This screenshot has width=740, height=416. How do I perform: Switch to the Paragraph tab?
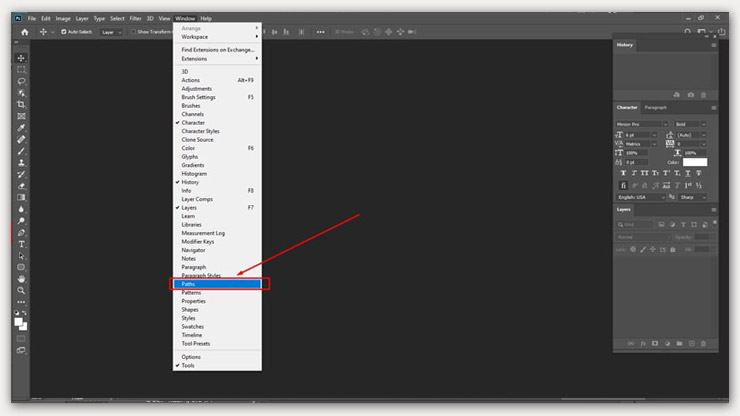click(656, 107)
